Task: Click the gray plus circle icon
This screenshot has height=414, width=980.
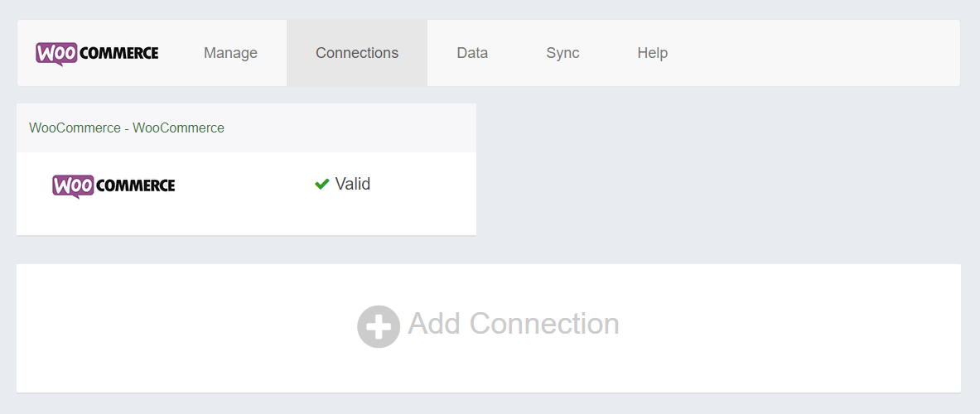Action: 379,326
